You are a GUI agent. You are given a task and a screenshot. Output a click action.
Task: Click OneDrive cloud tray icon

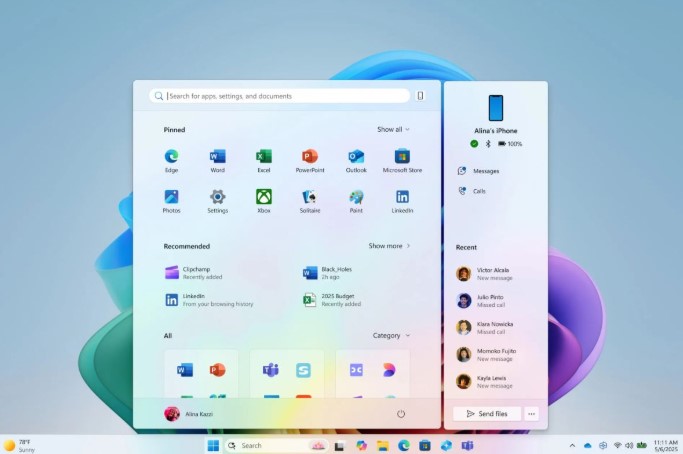[588, 445]
